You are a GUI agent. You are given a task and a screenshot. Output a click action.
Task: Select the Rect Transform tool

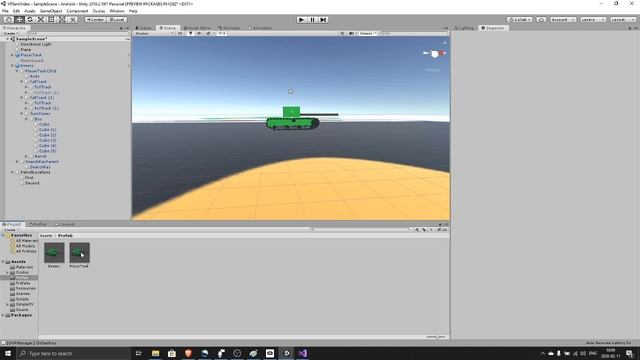point(51,20)
